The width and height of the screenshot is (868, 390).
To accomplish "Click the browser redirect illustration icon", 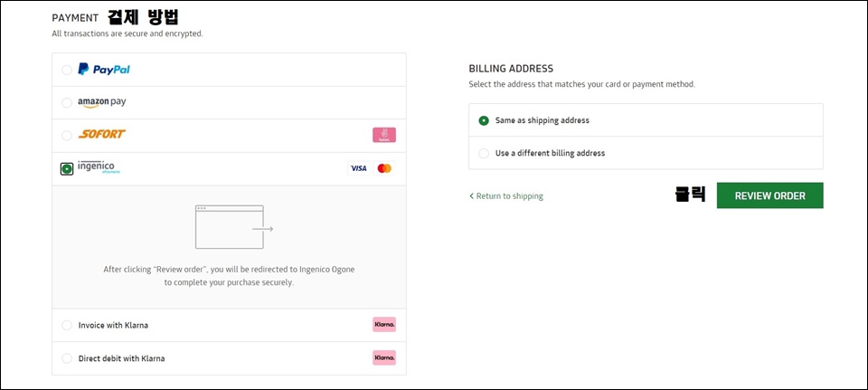I will [x=234, y=227].
